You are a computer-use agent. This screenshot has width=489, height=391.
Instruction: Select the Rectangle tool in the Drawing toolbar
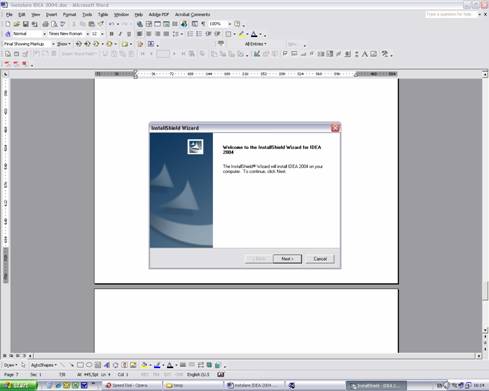point(80,365)
